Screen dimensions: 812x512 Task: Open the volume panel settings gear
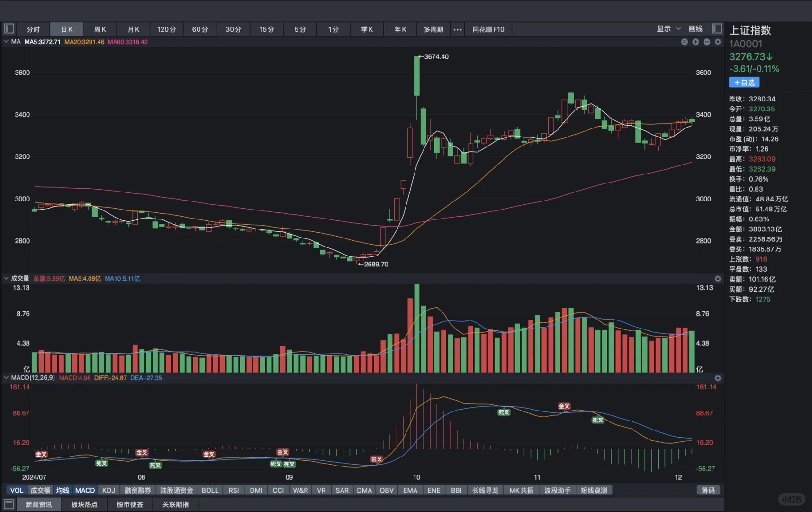pos(718,279)
